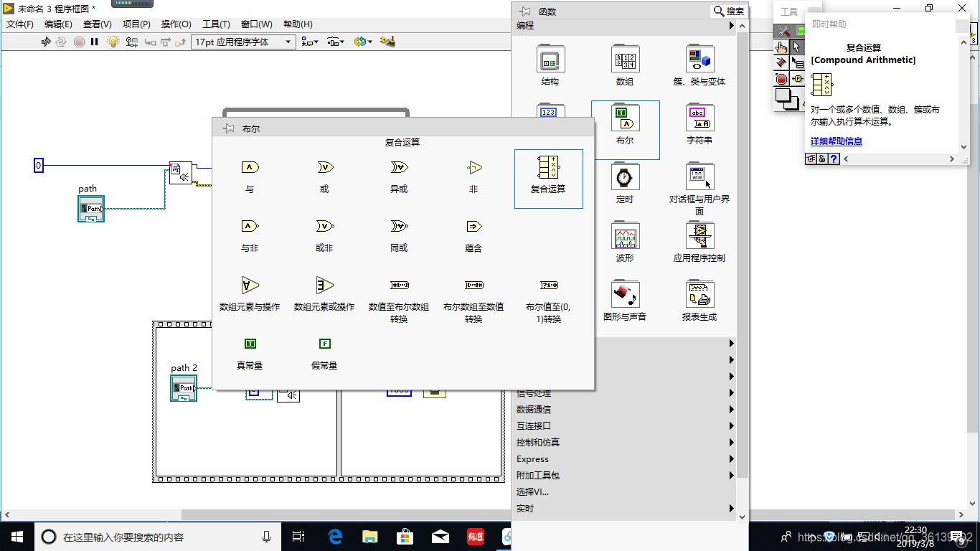Expand the 控制和仿真 palette category

[626, 443]
